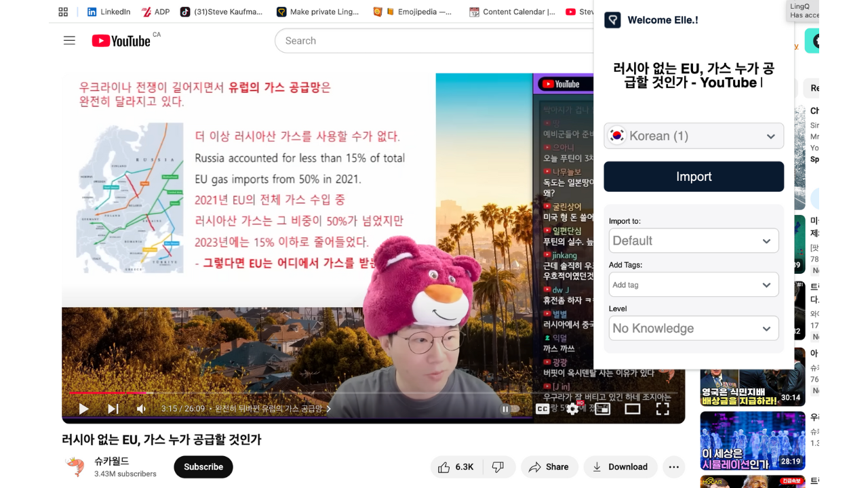
Task: Skip to the next video
Action: tap(113, 409)
